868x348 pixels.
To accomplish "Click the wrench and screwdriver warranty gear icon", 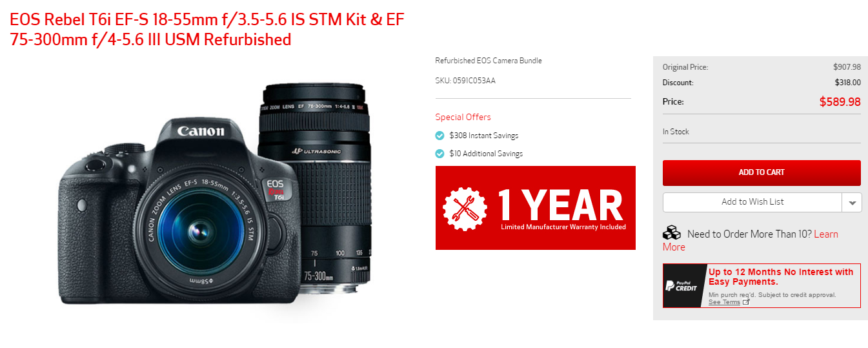I will (x=465, y=209).
